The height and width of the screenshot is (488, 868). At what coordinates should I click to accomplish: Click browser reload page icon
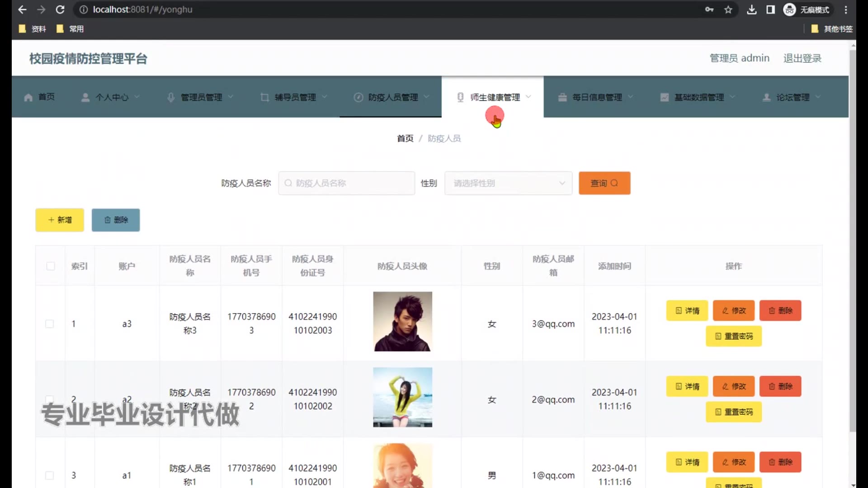tap(60, 9)
